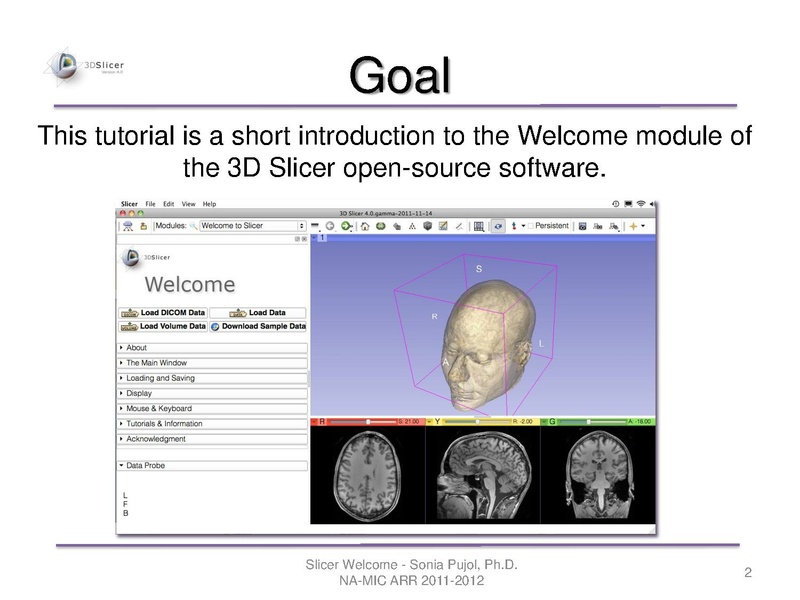Open the crosshair options dropdown arrow
Viewport: 800px width, 600px height.
(643, 226)
